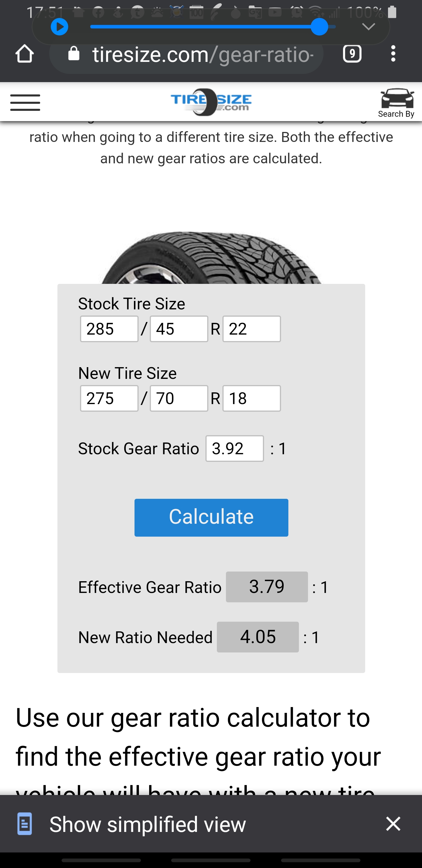Screen dimensions: 422x868
Task: Open Chrome three-dot overflow menu
Action: [393, 54]
